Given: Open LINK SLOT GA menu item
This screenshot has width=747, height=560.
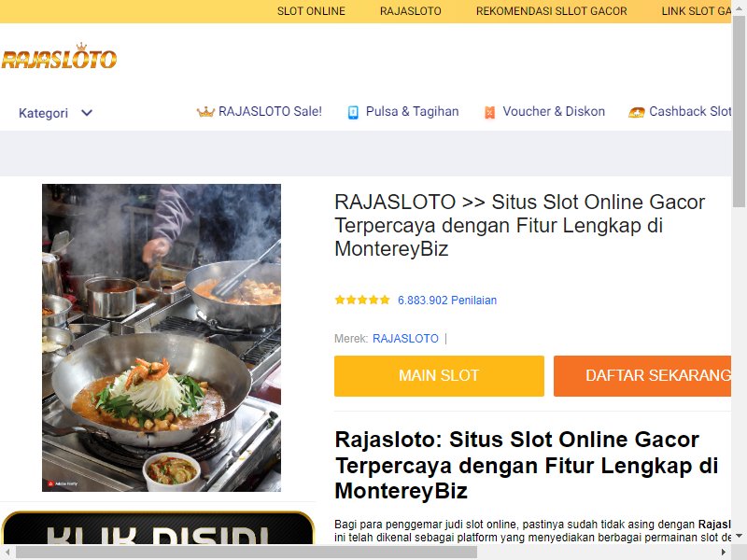Looking at the screenshot, I should 696,11.
